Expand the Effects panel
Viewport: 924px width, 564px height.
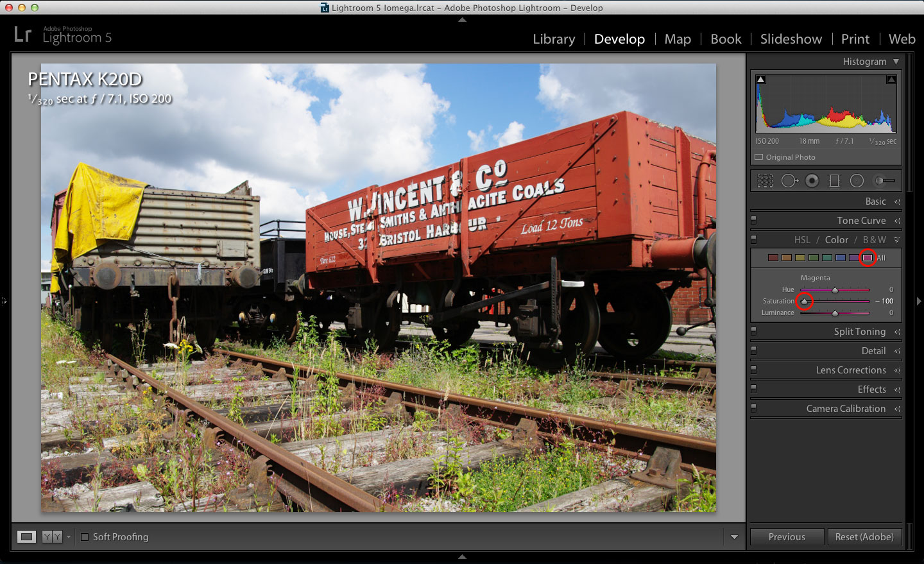tap(896, 389)
